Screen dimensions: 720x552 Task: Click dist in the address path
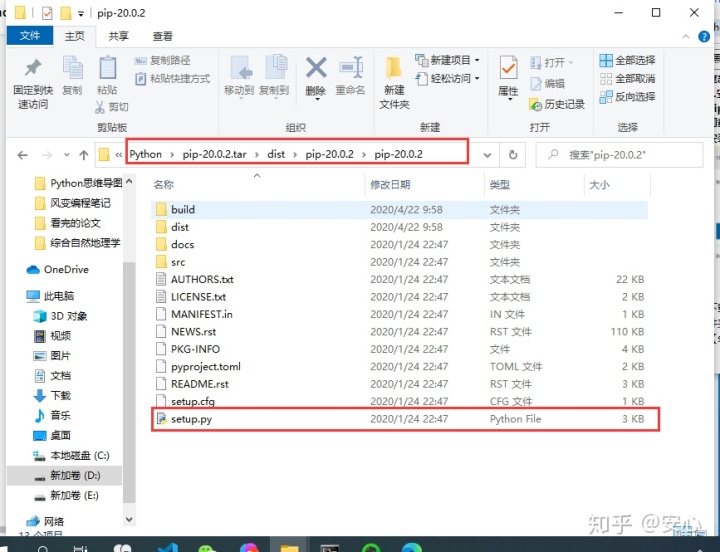276,154
